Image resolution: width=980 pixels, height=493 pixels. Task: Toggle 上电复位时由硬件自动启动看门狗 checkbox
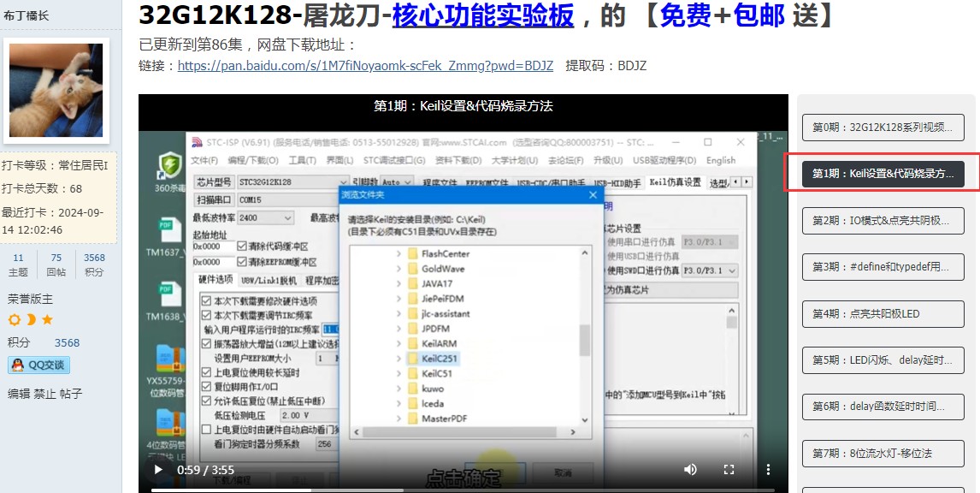pyautogui.click(x=207, y=430)
